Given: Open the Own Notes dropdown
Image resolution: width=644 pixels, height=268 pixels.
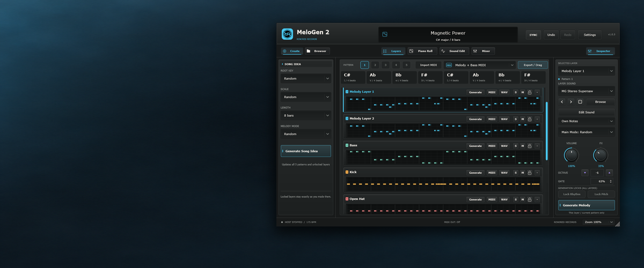Looking at the screenshot, I should click(x=586, y=121).
